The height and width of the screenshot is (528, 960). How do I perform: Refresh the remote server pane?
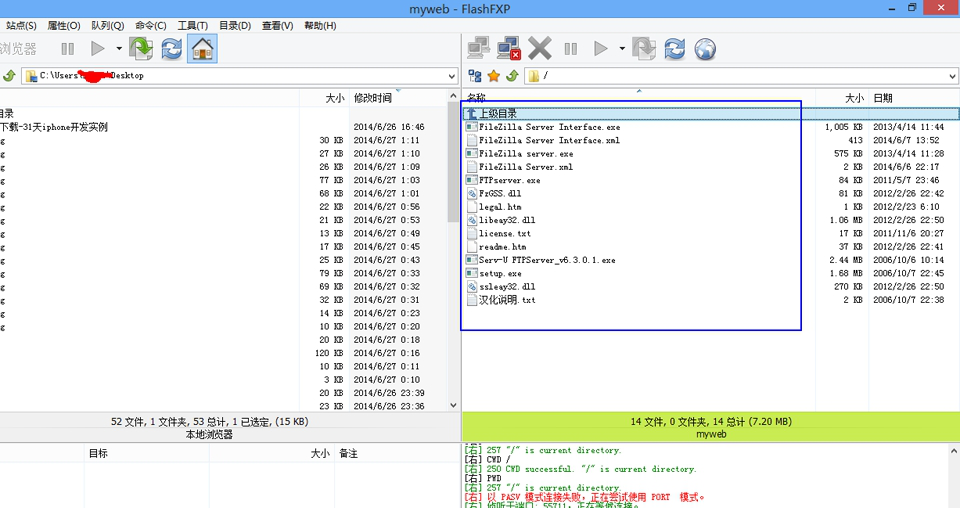tap(675, 48)
